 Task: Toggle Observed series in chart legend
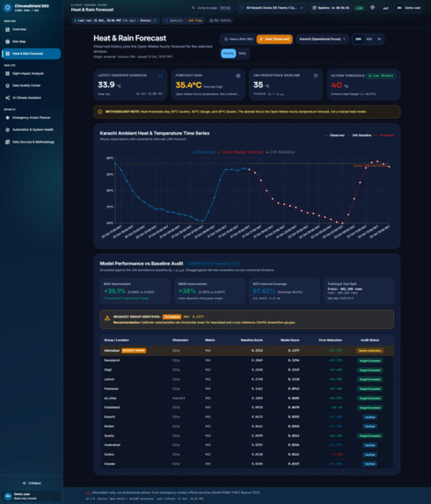[x=203, y=152]
